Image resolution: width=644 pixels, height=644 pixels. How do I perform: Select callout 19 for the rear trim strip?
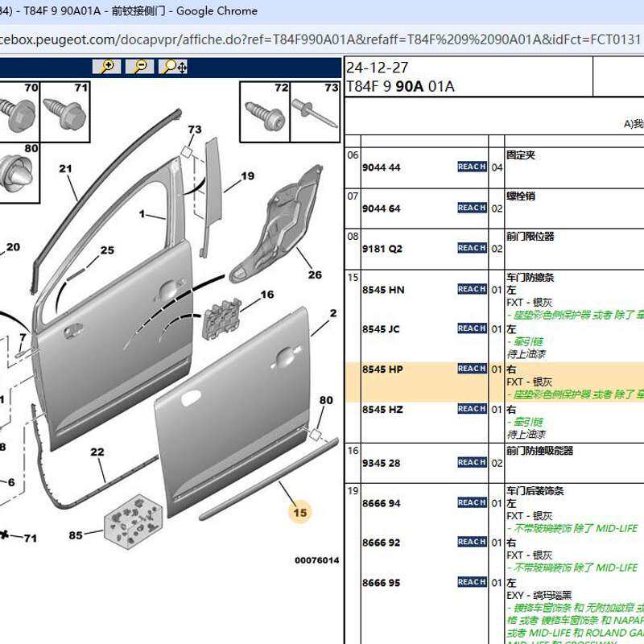(248, 175)
